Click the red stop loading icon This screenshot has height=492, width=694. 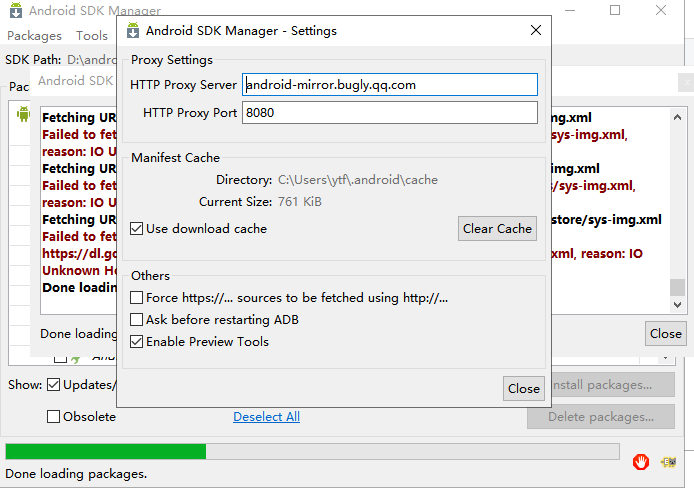point(641,462)
